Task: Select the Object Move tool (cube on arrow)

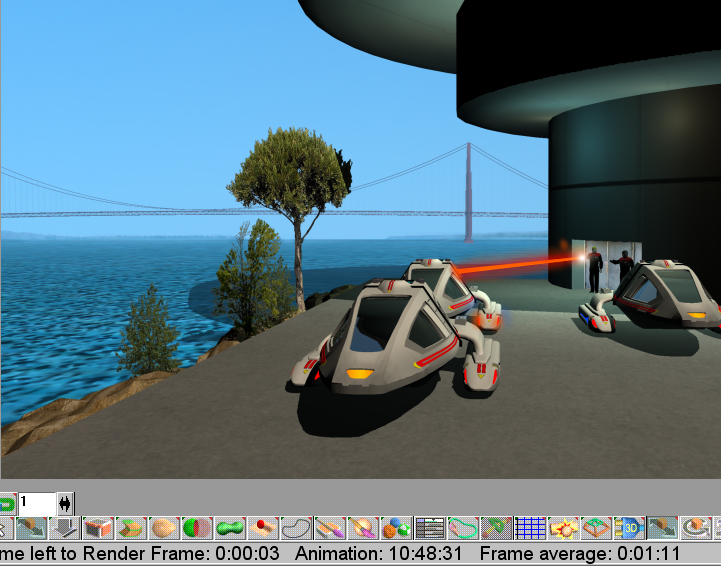Action: coord(31,528)
